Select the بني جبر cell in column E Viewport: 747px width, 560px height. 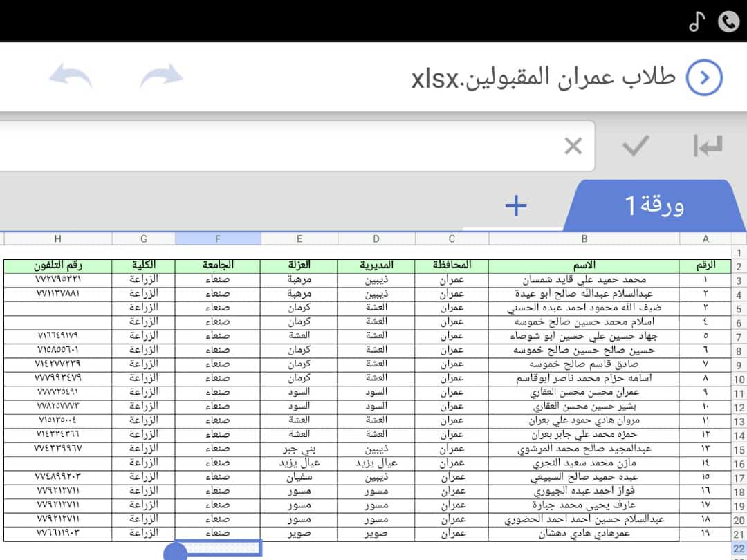299,449
